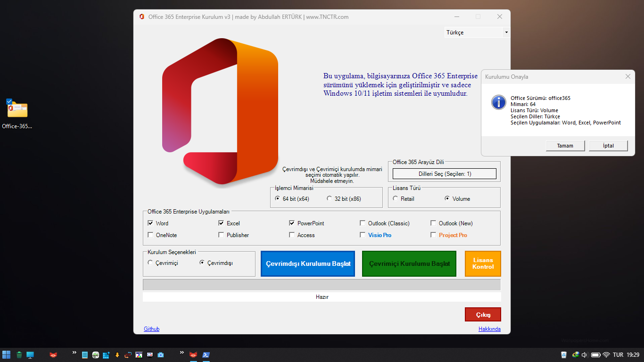Click the battery status tray icon

click(595, 355)
